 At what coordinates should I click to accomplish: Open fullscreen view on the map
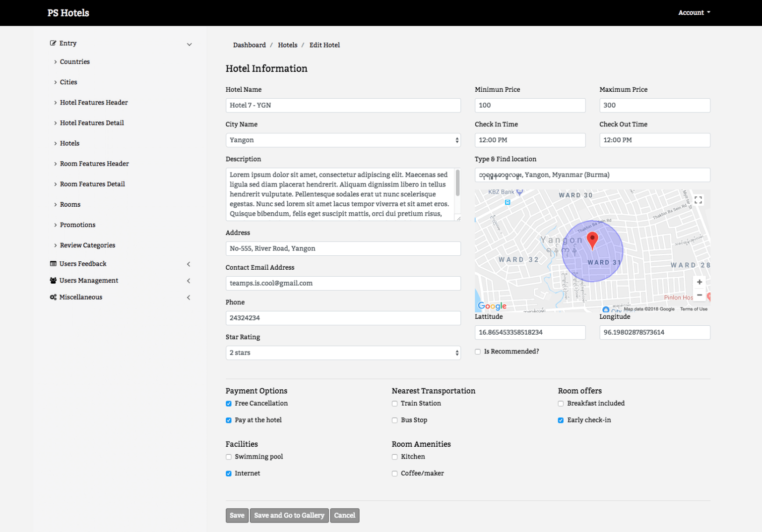(698, 199)
